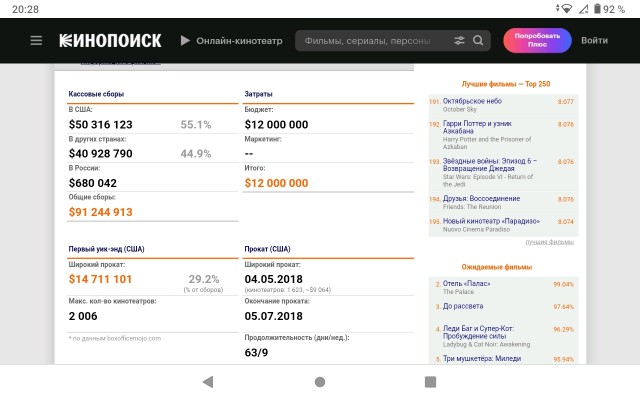Tap the Wi-Fi status icon

coord(567,9)
